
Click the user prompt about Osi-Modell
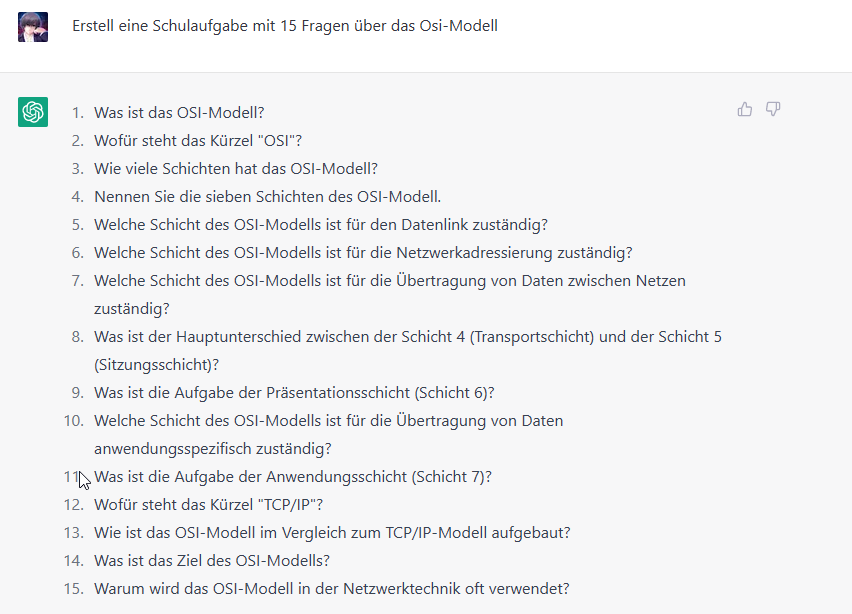click(x=285, y=26)
